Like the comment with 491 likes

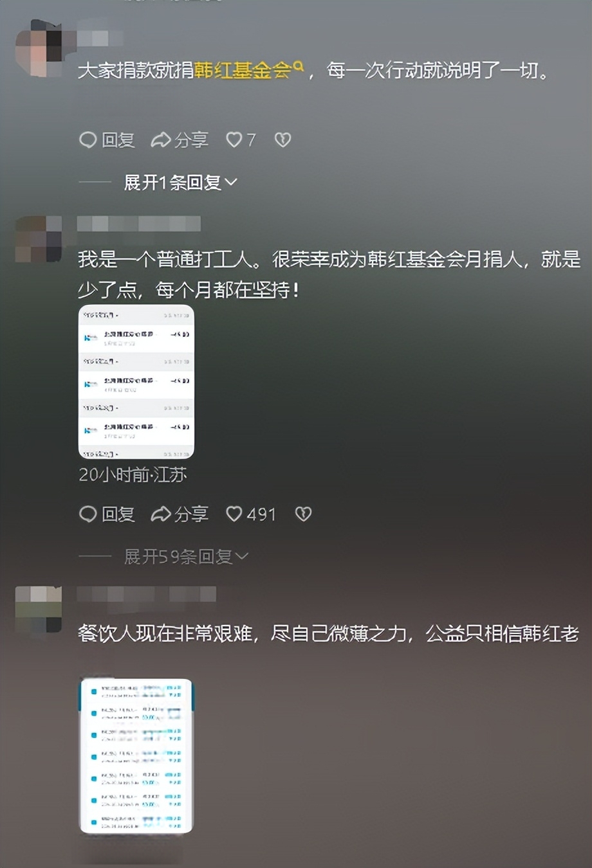coord(234,514)
